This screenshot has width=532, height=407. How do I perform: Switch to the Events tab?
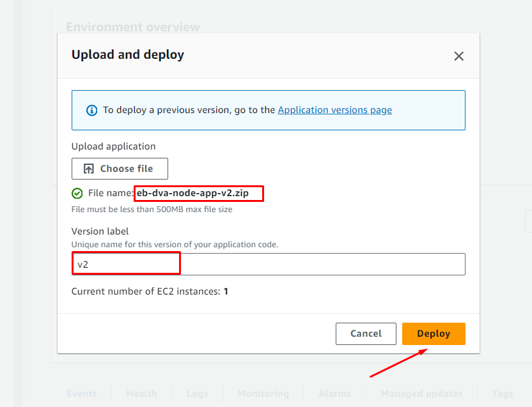[x=82, y=394]
